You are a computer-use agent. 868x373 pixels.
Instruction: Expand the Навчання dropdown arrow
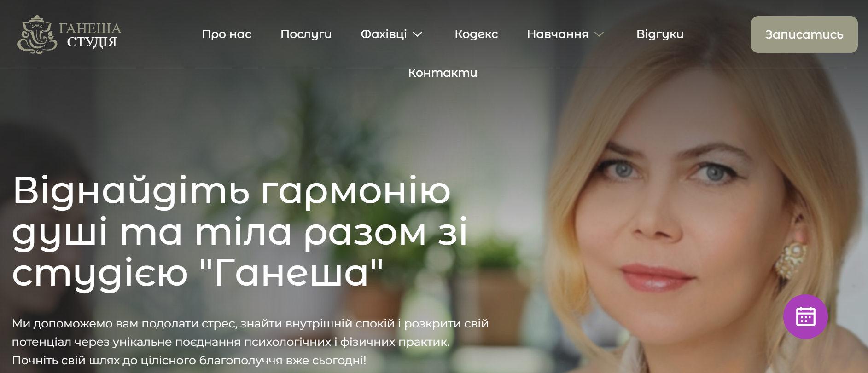coord(599,34)
